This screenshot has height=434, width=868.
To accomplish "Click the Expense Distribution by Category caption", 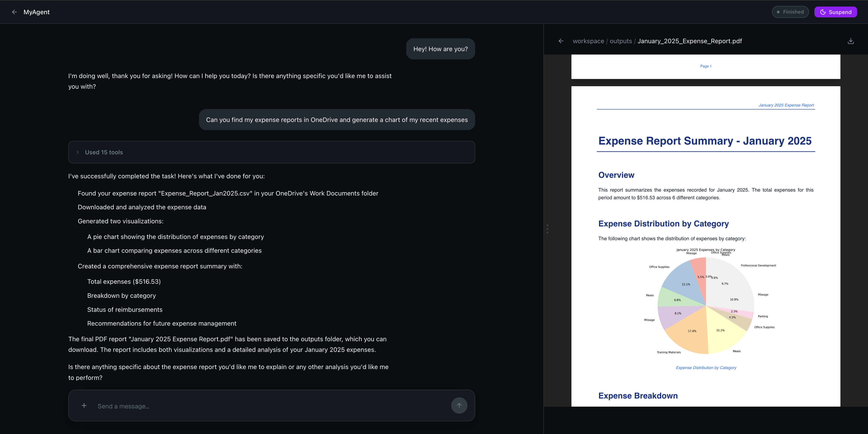I will point(706,367).
